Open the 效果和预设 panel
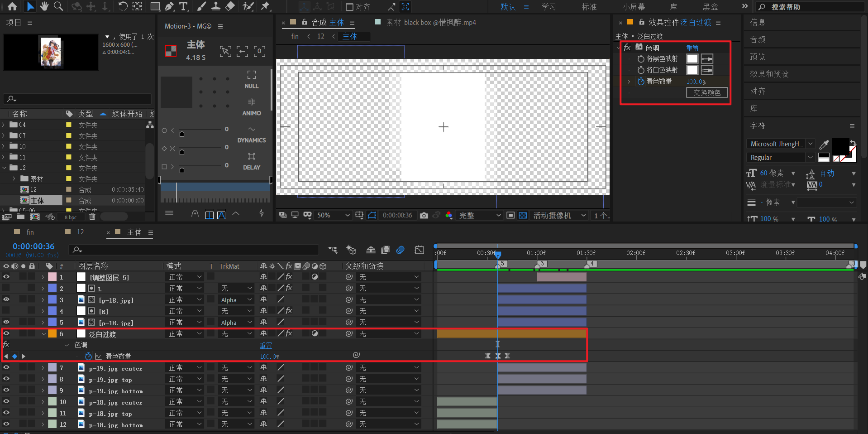This screenshot has width=868, height=434. pyautogui.click(x=769, y=74)
